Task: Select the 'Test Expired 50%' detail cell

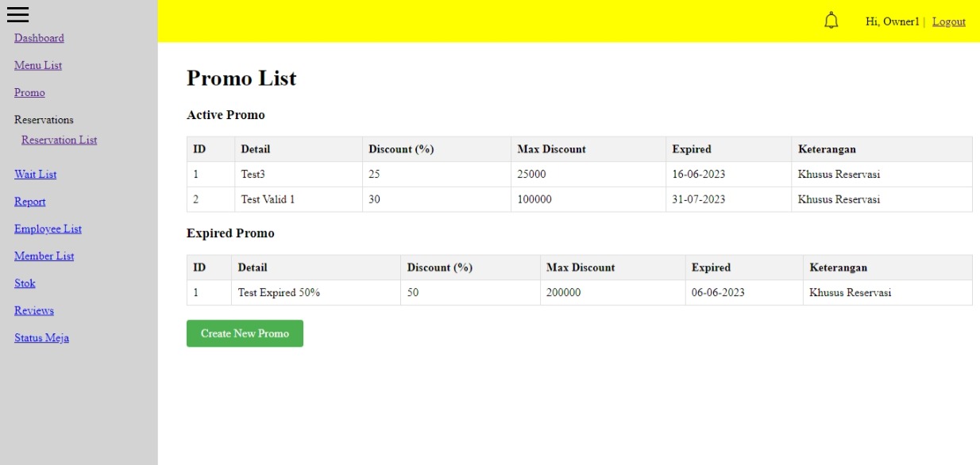Action: pyautogui.click(x=316, y=293)
